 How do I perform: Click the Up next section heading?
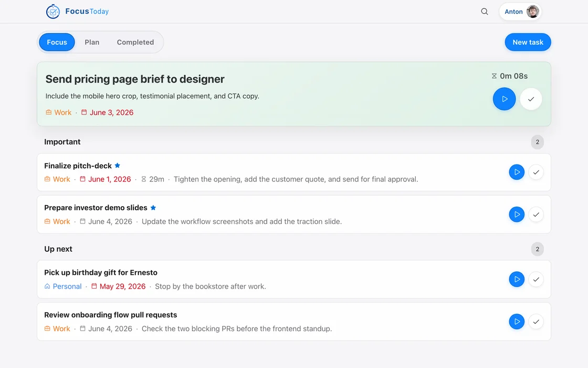[58, 249]
